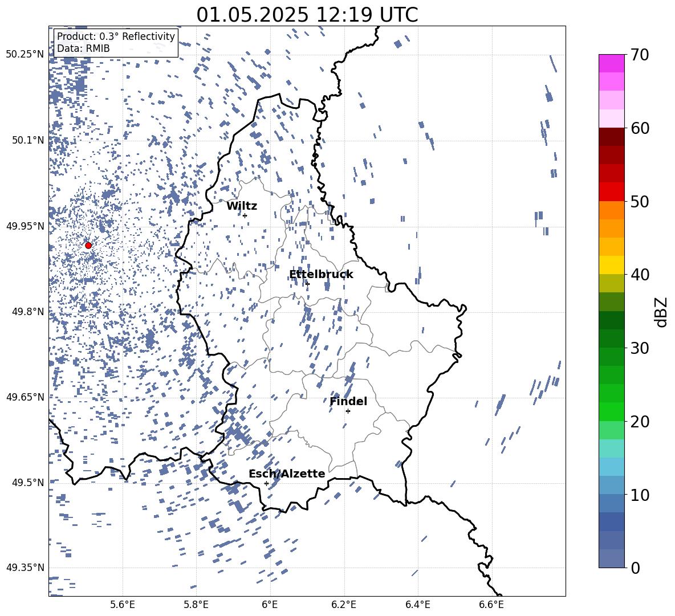Click the Wiltz station cross marker
Viewport: 675px width, 616px height.
(x=245, y=215)
